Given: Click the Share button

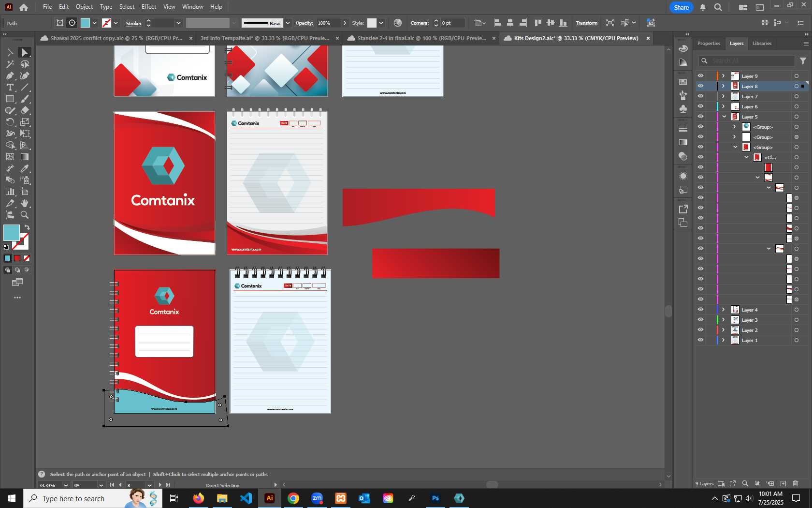Looking at the screenshot, I should (681, 7).
